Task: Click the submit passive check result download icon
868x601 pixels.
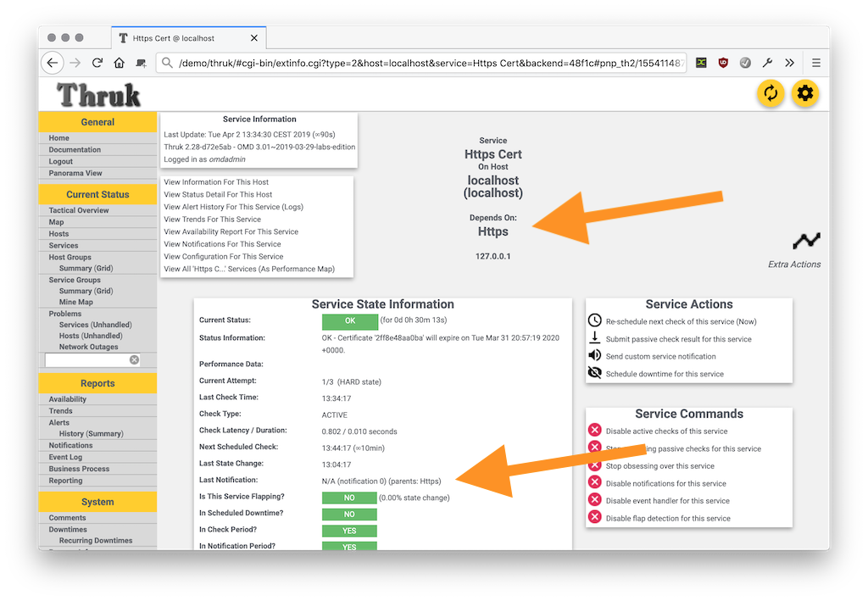Action: [594, 337]
